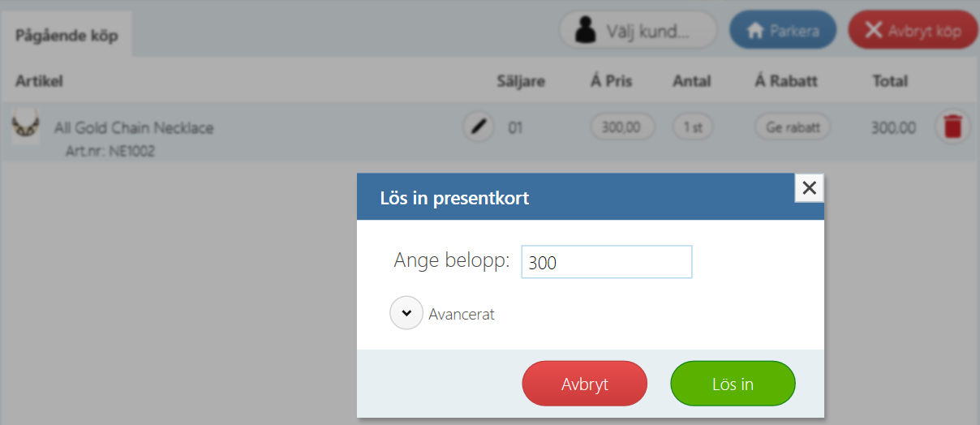Click the customer silhouette icon

point(584,31)
